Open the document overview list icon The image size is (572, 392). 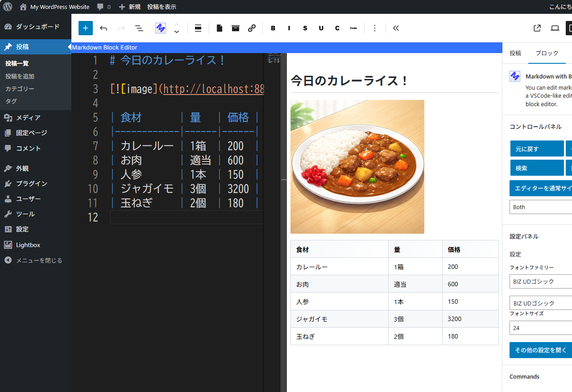[139, 28]
